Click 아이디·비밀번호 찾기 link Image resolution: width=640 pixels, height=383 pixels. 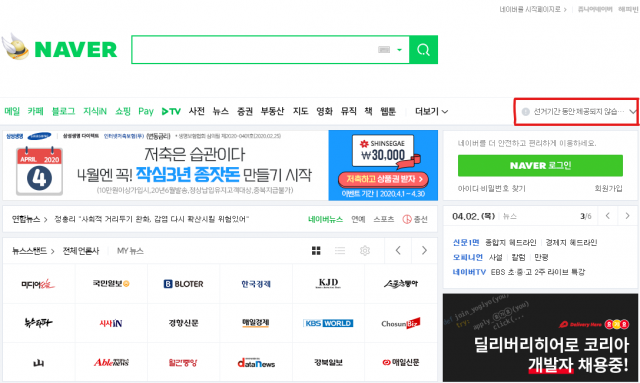[x=491, y=188]
